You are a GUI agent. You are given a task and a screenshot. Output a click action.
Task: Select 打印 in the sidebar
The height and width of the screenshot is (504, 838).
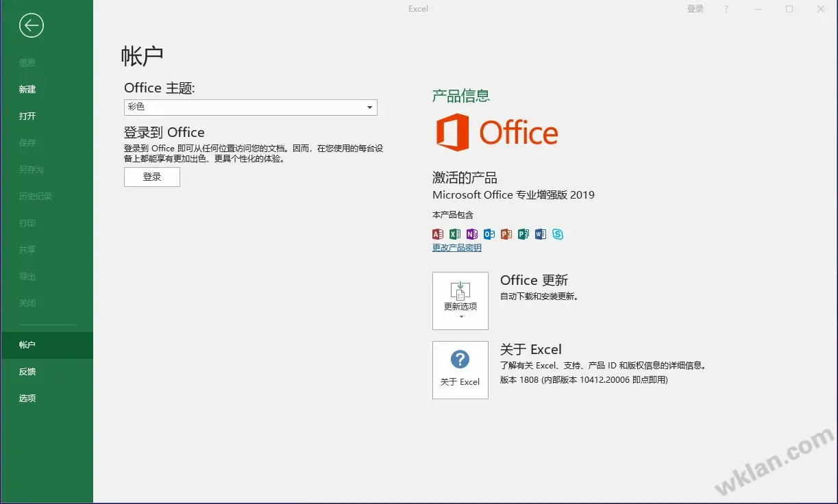27,223
